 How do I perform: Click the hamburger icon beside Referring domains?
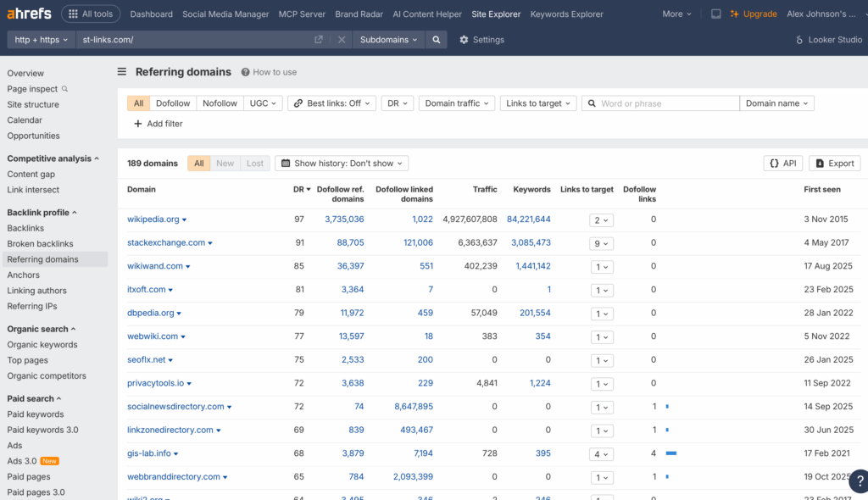(122, 72)
